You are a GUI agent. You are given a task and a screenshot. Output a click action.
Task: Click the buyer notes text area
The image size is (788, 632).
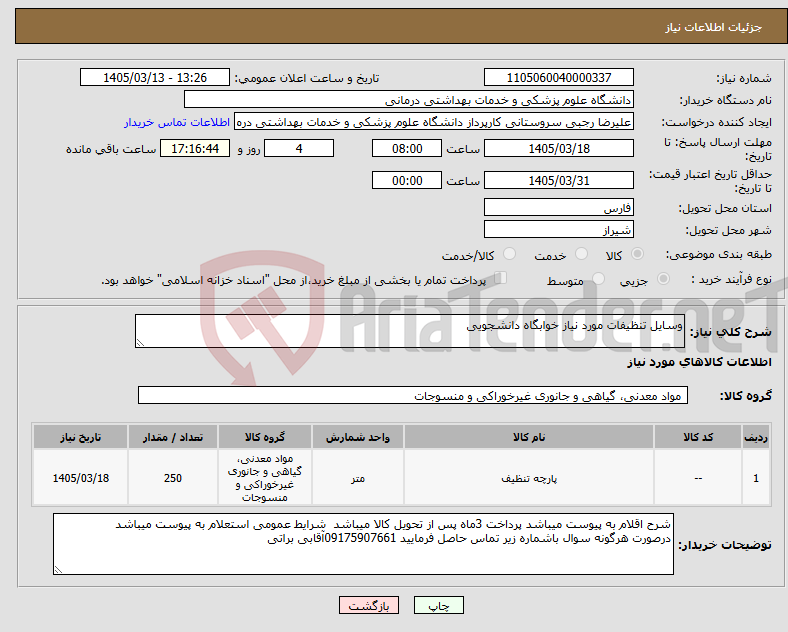click(363, 544)
